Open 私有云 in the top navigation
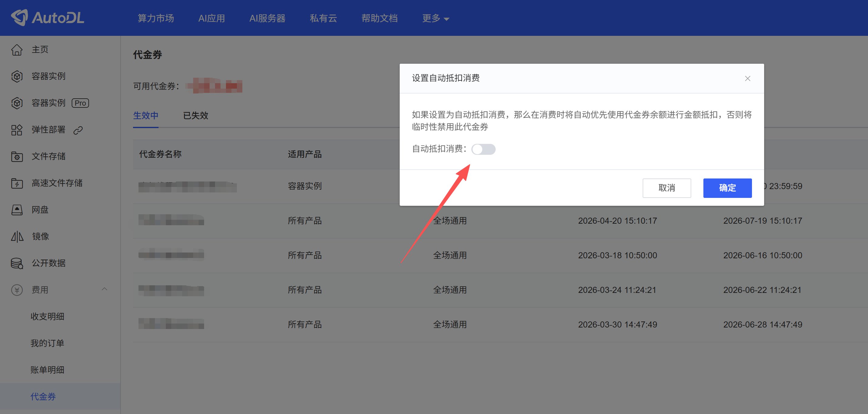The height and width of the screenshot is (414, 868). point(323,18)
